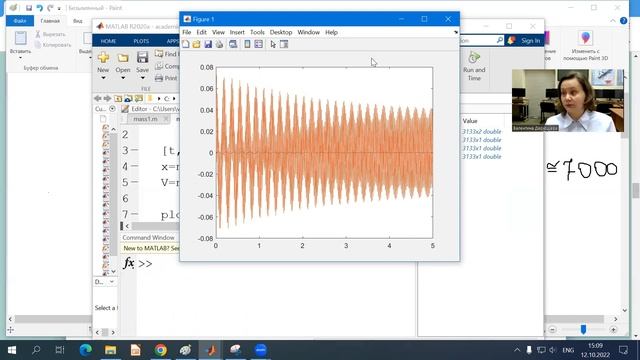Click Up One Level folder icon in MATLAB
This screenshot has height=360, width=640.
[x=118, y=98]
